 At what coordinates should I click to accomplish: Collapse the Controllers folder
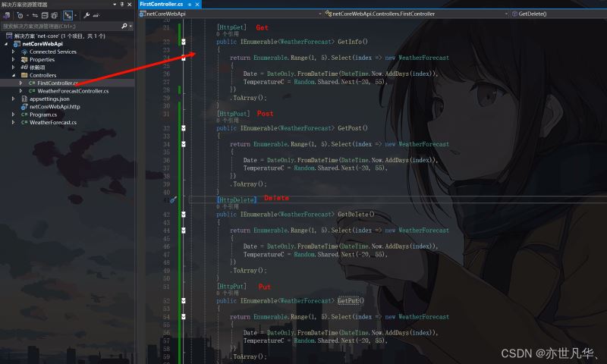13,75
